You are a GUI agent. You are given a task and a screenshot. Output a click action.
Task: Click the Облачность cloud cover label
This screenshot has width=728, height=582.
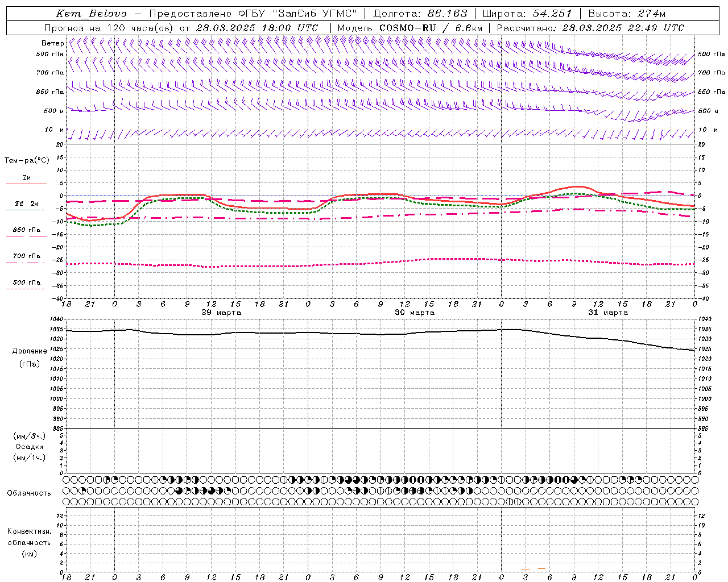[29, 493]
